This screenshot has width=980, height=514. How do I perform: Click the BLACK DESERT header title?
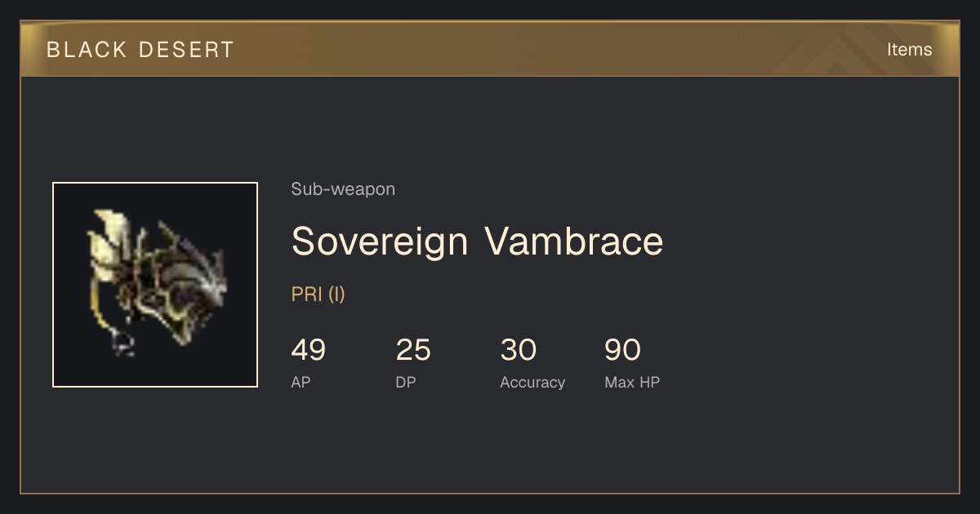point(140,50)
